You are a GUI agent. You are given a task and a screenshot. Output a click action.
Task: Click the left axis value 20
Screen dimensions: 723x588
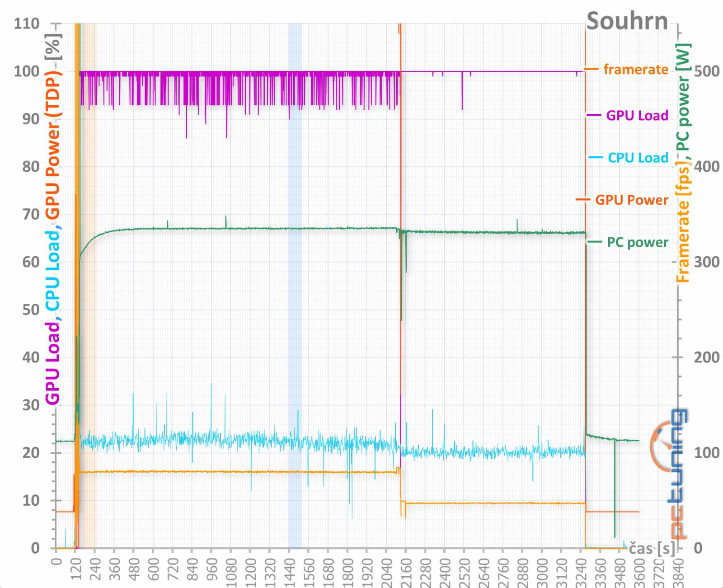tap(31, 452)
